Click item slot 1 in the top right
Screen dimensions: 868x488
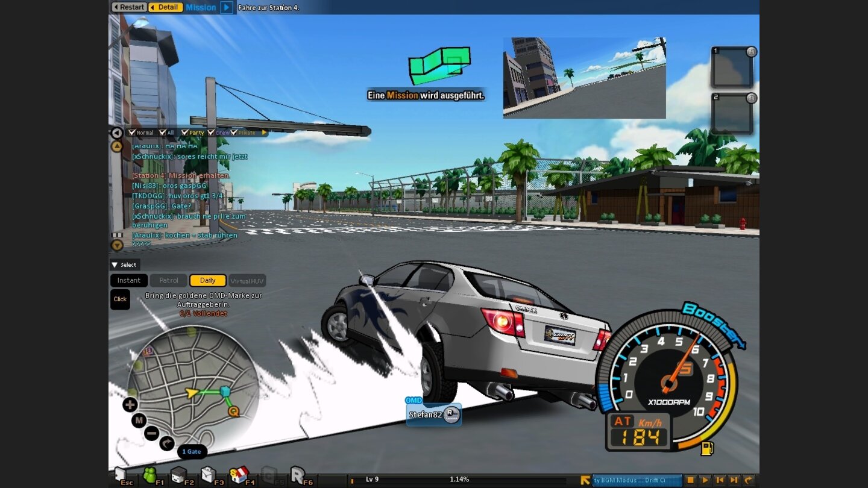(x=732, y=67)
